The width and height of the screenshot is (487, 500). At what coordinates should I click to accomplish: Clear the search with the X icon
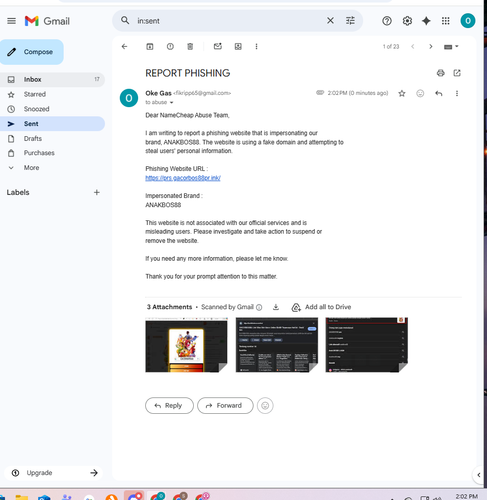pos(330,21)
